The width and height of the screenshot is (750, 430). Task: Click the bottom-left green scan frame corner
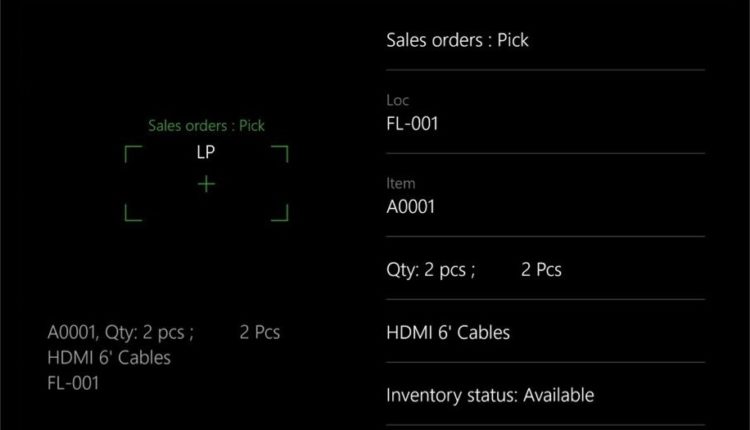[132, 213]
